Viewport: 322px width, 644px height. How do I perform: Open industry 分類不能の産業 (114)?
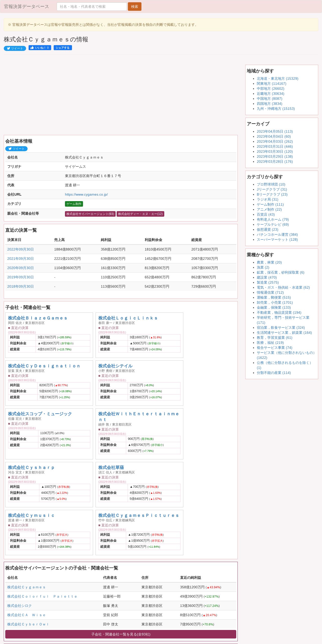coord(274,373)
